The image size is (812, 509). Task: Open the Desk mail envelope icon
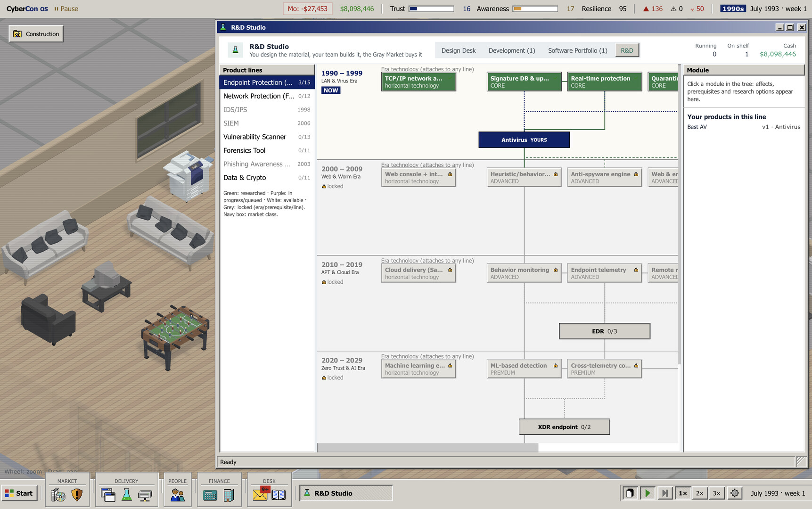(261, 494)
